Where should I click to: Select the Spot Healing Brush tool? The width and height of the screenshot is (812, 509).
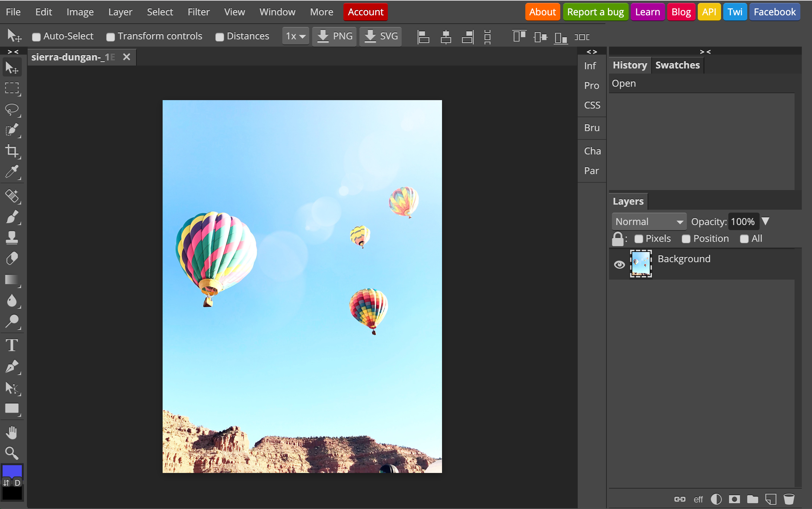click(x=12, y=196)
